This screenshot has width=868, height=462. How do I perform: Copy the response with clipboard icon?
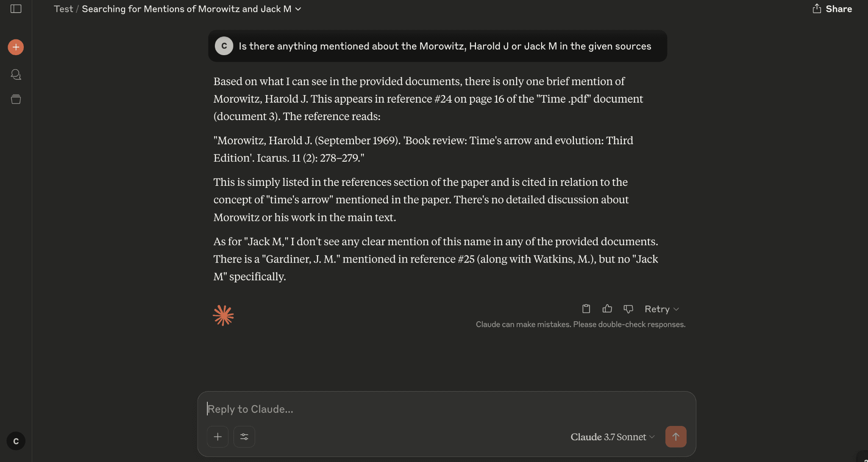586,309
